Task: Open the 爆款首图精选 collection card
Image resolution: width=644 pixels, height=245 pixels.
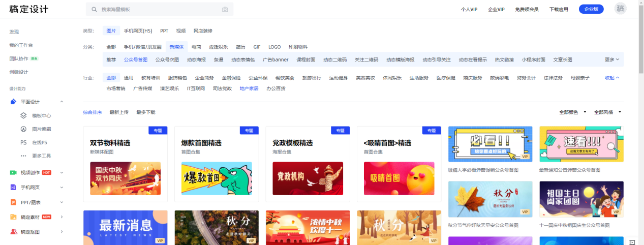Action: [x=217, y=164]
